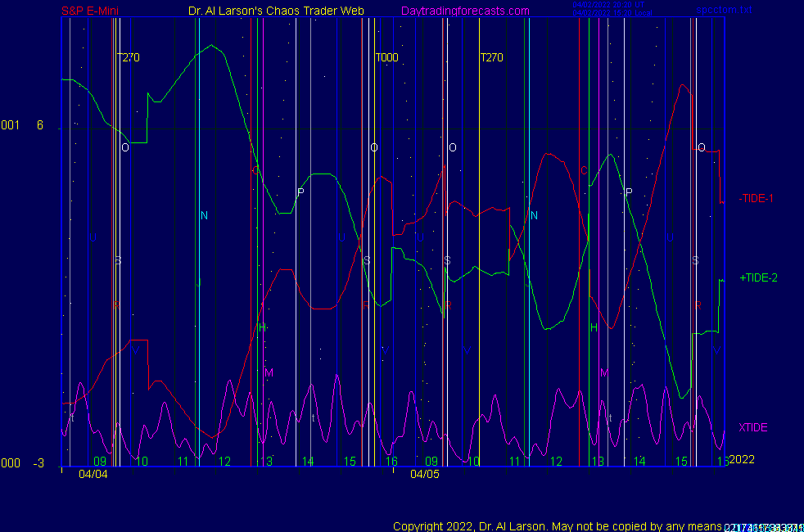This screenshot has width=804, height=532.
Task: Click hour 12 label under 04/04 session
Action: pos(224,462)
